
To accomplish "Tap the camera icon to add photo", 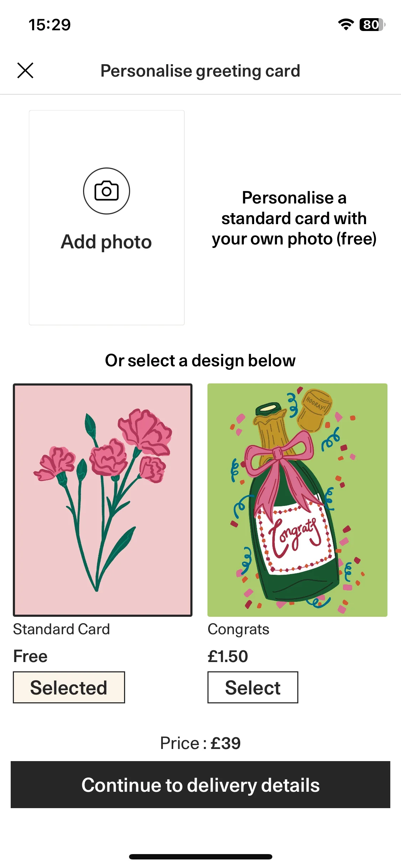I will [x=107, y=191].
